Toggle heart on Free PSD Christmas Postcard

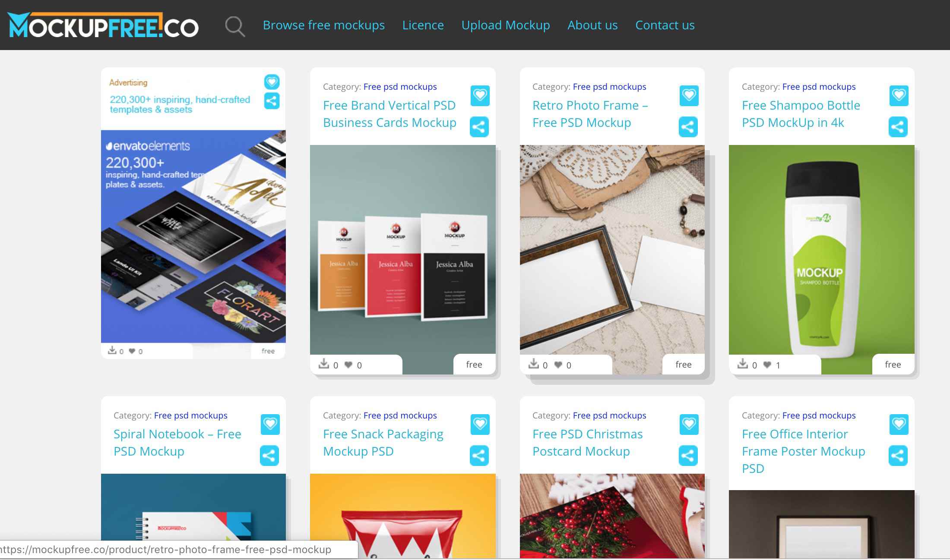689,424
